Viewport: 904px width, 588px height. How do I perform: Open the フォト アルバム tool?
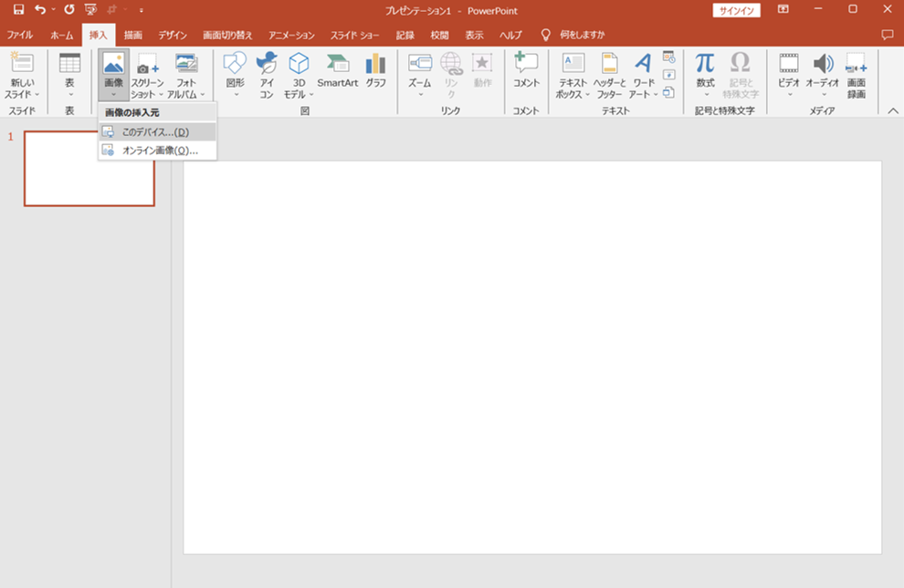186,74
